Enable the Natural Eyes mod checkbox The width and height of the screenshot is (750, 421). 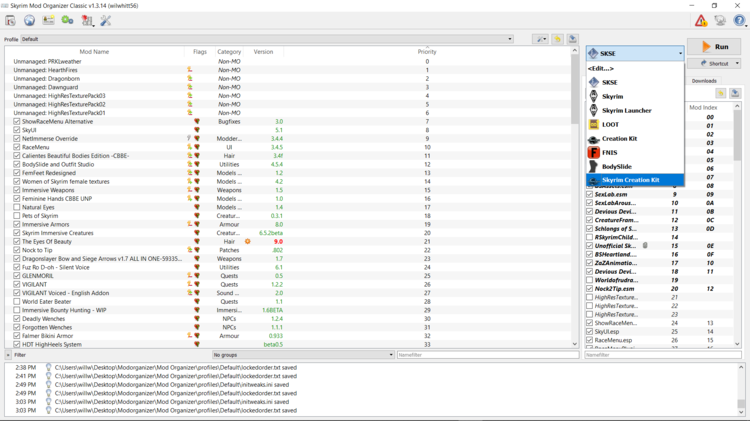click(x=17, y=207)
